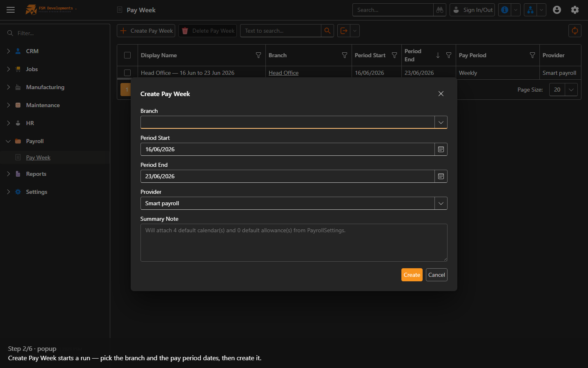This screenshot has height=368, width=588.
Task: Open the Period End column filter icon
Action: click(449, 55)
